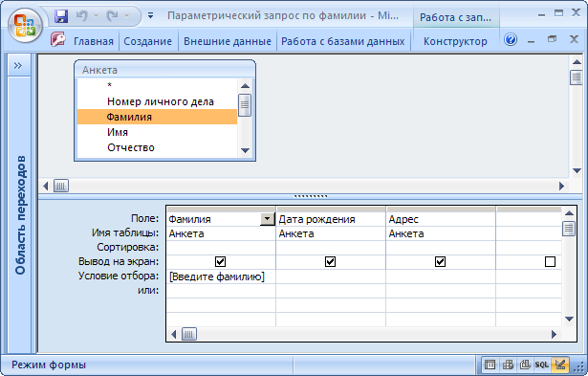Viewport: 588px width, 376px height.
Task: Click upper pane vertical scroll up arrow
Action: pyautogui.click(x=577, y=62)
